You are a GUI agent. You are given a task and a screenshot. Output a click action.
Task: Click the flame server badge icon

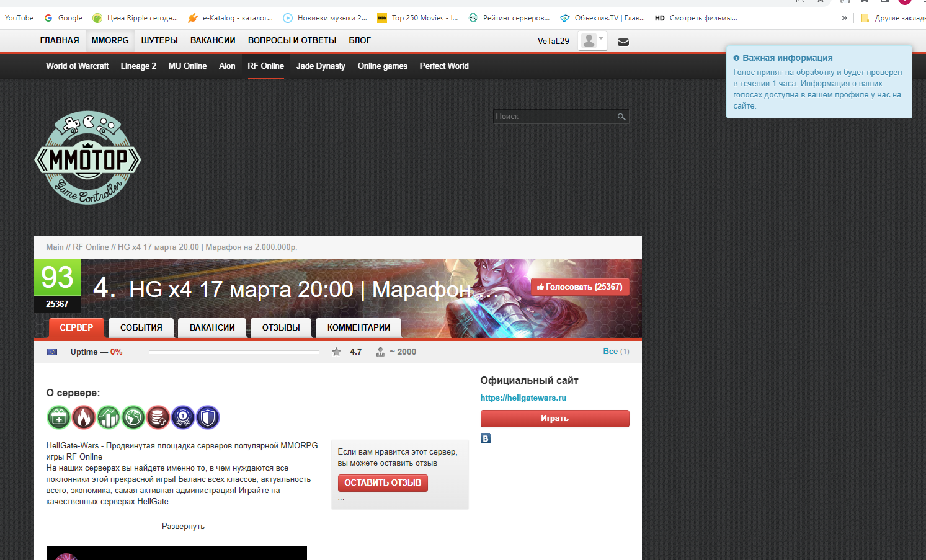[84, 417]
